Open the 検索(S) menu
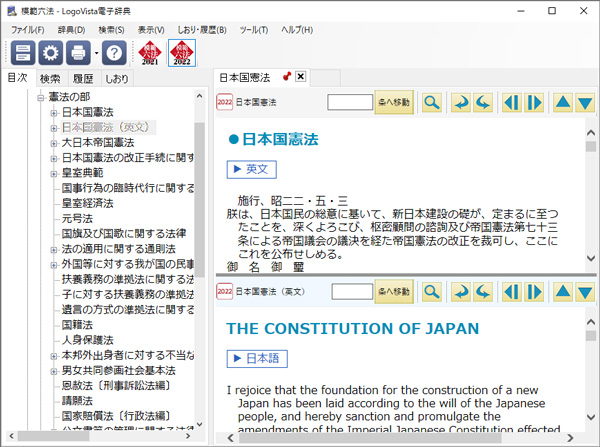 coord(111,30)
